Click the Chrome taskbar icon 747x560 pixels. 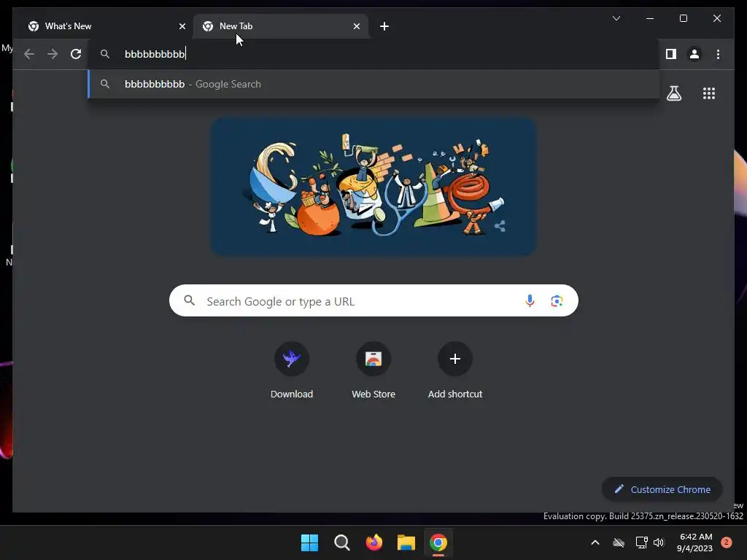438,542
